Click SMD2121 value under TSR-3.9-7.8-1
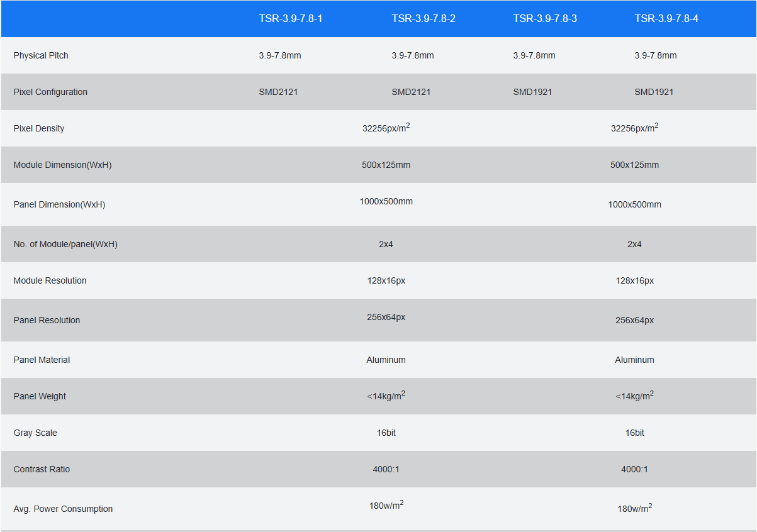Image resolution: width=757 pixels, height=532 pixels. point(278,92)
